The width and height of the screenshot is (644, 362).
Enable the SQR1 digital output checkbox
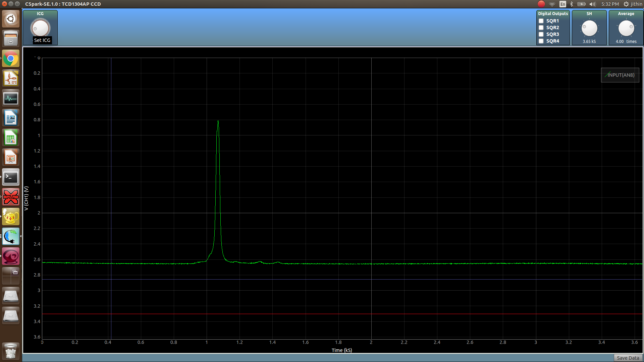pos(541,21)
